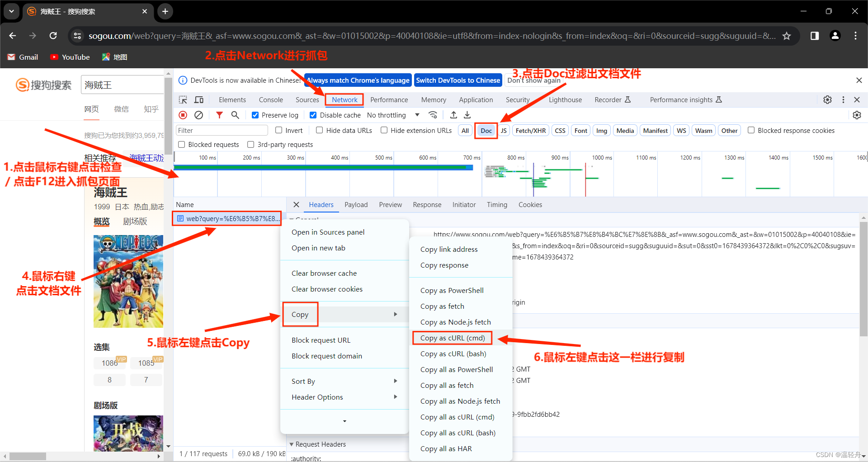Viewport: 868px width, 462px height.
Task: Open the Chrome profile avatar menu
Action: pos(835,36)
